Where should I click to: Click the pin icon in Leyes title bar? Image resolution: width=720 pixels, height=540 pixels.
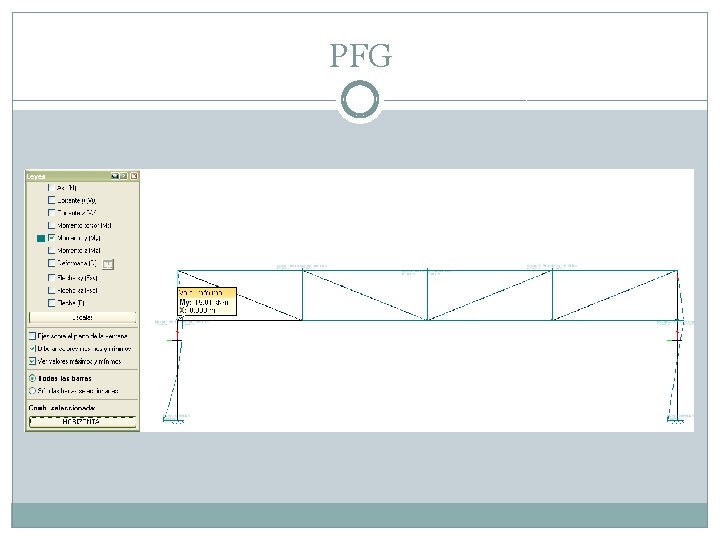coord(115,176)
